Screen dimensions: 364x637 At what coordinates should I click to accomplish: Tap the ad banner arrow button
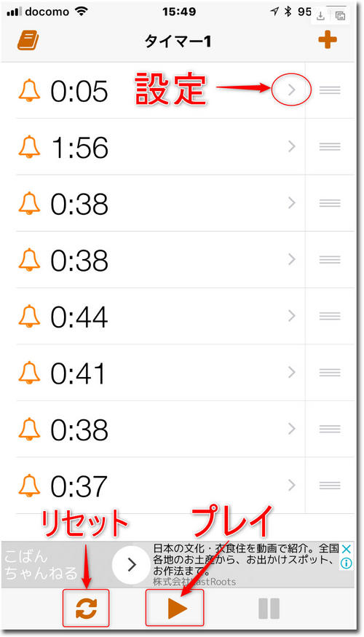[x=131, y=564]
